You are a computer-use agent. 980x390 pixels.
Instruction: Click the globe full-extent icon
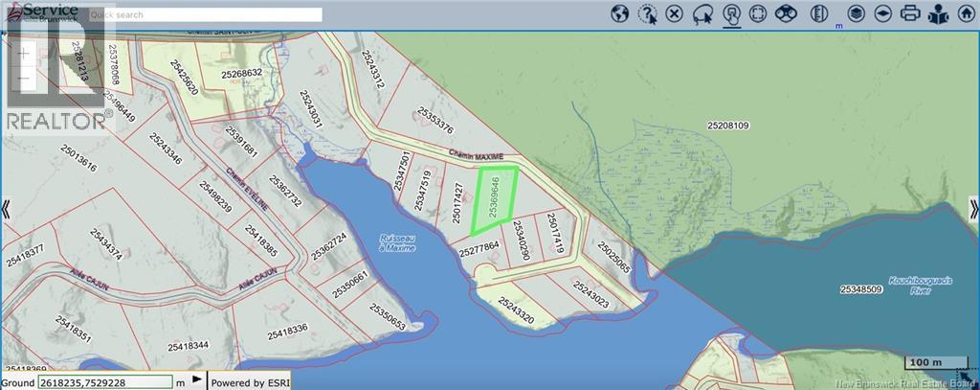[620, 13]
